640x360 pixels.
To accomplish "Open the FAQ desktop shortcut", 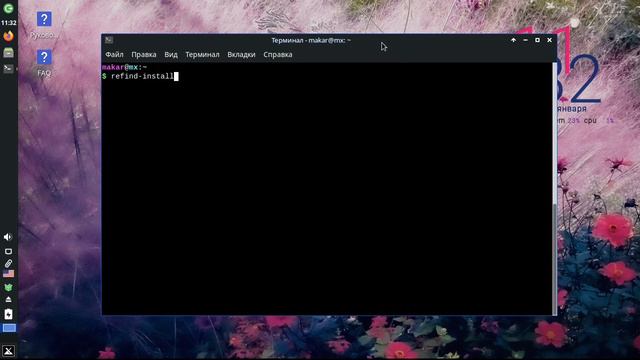I will pyautogui.click(x=44, y=63).
